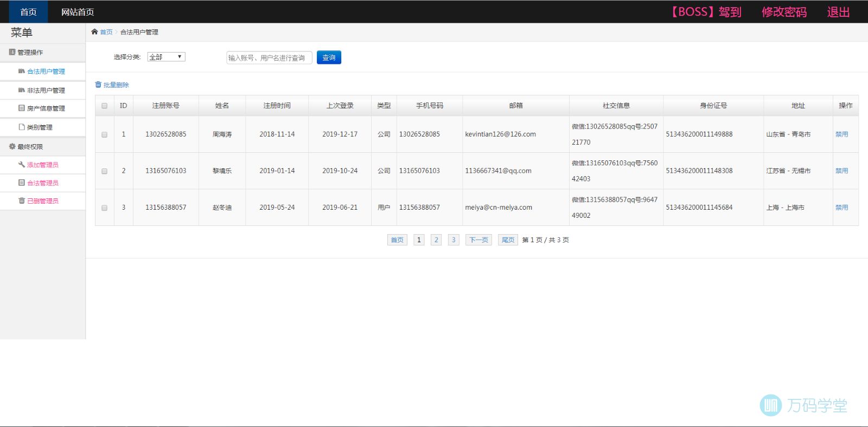Screen dimensions: 868x427
Task: Click the 上次登录 column header
Action: (340, 106)
